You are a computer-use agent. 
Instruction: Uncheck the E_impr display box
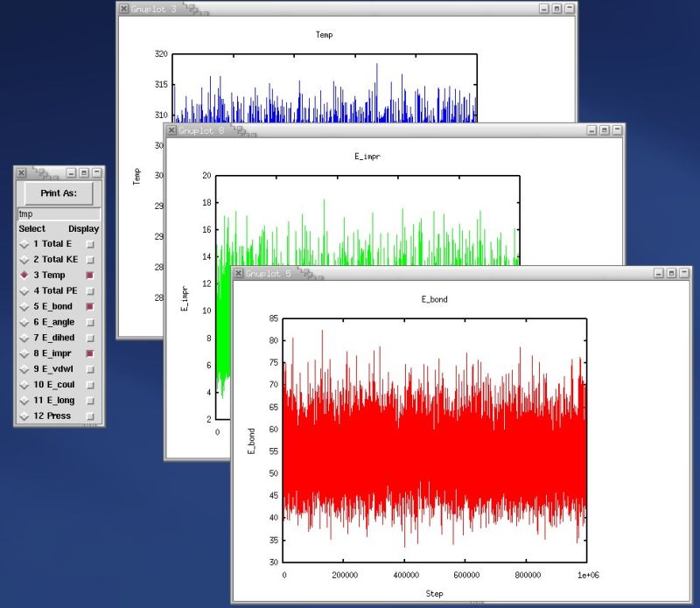88,353
